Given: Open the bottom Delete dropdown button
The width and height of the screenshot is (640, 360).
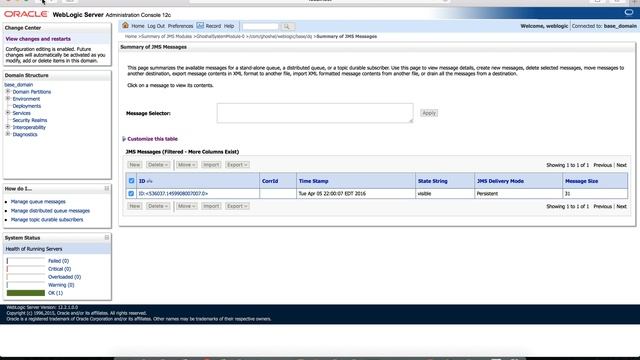Looking at the screenshot, I should point(158,206).
